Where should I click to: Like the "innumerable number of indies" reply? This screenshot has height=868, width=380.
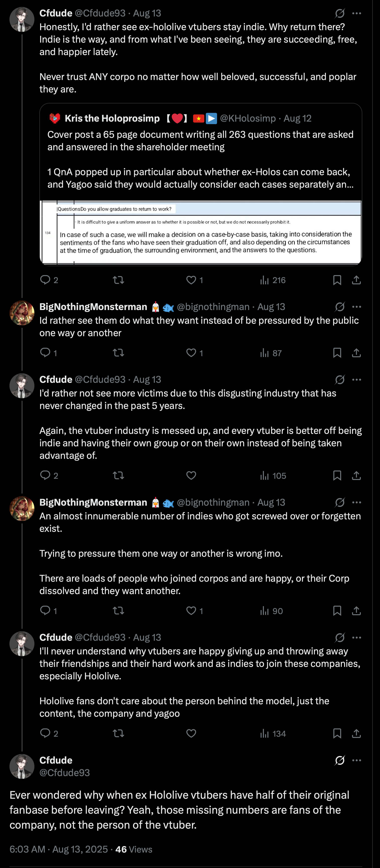[x=191, y=611]
